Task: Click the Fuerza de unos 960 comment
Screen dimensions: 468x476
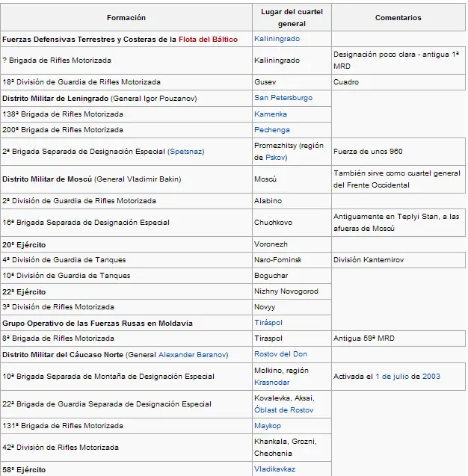Action: pos(398,152)
